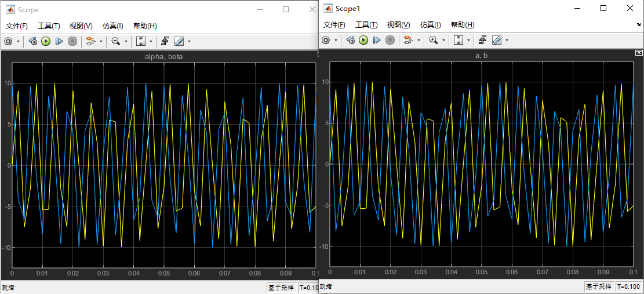
Task: Click MATLAB icon in Scope1 title bar
Action: coord(328,8)
